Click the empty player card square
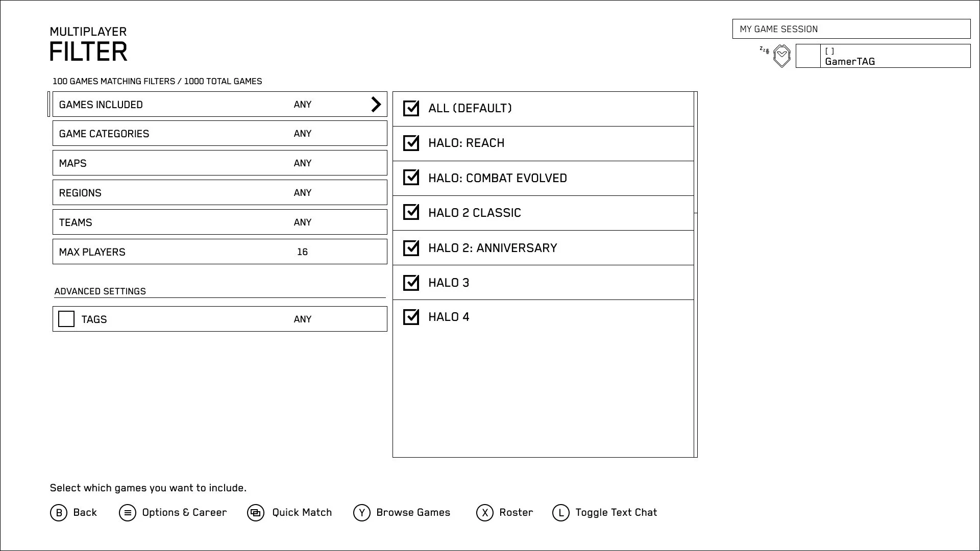Image resolution: width=980 pixels, height=551 pixels. pyautogui.click(x=808, y=56)
